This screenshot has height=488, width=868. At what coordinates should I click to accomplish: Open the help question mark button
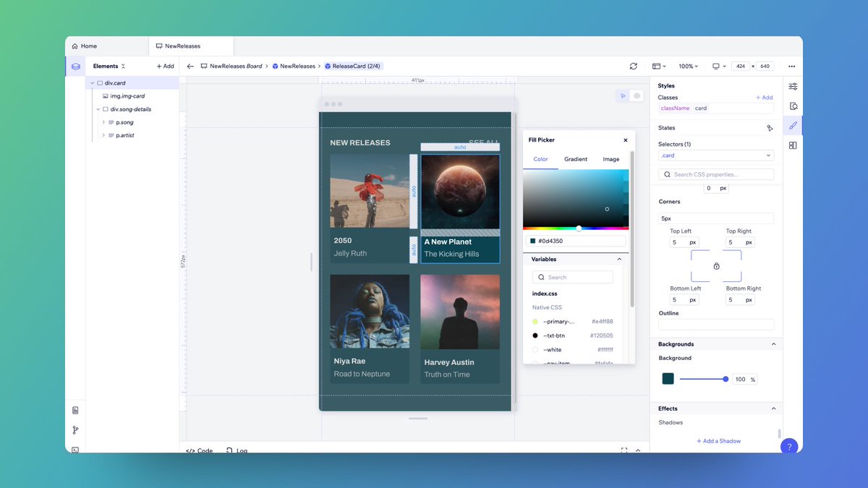point(789,447)
